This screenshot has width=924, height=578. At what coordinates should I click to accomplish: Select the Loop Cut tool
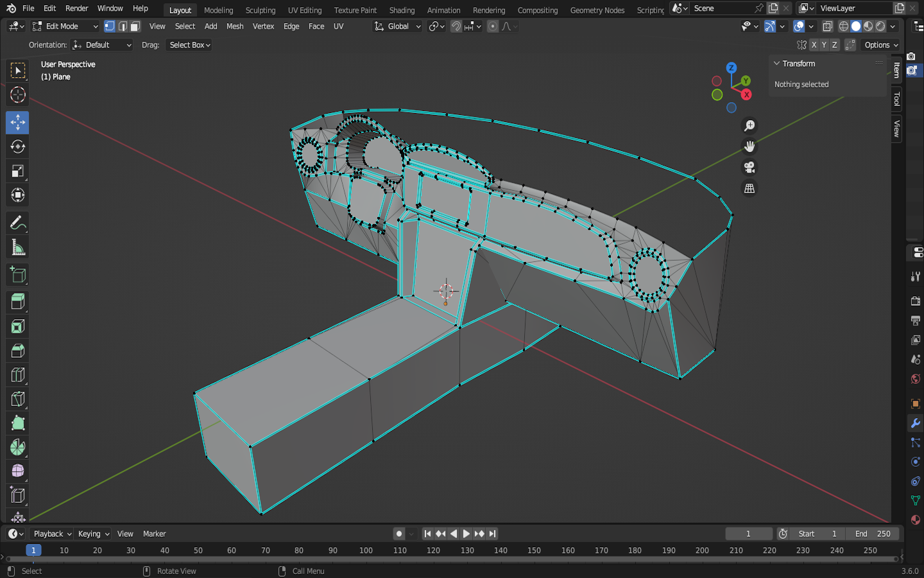(17, 375)
